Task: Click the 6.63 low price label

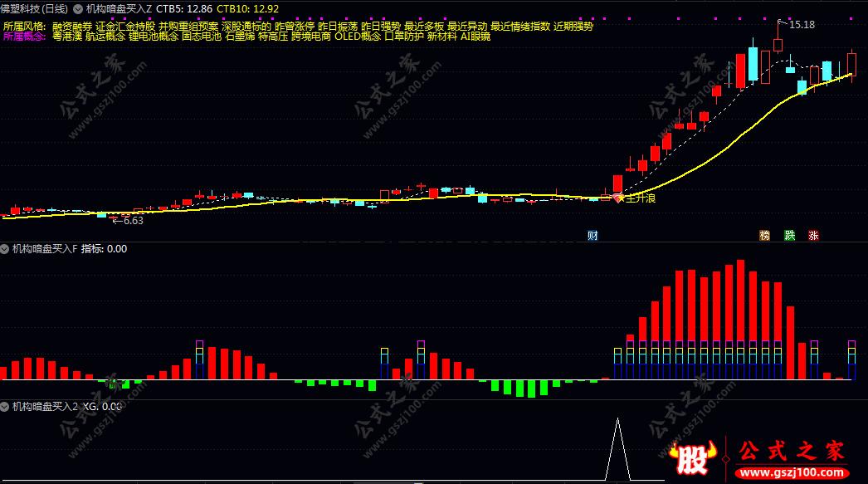Action: click(133, 220)
